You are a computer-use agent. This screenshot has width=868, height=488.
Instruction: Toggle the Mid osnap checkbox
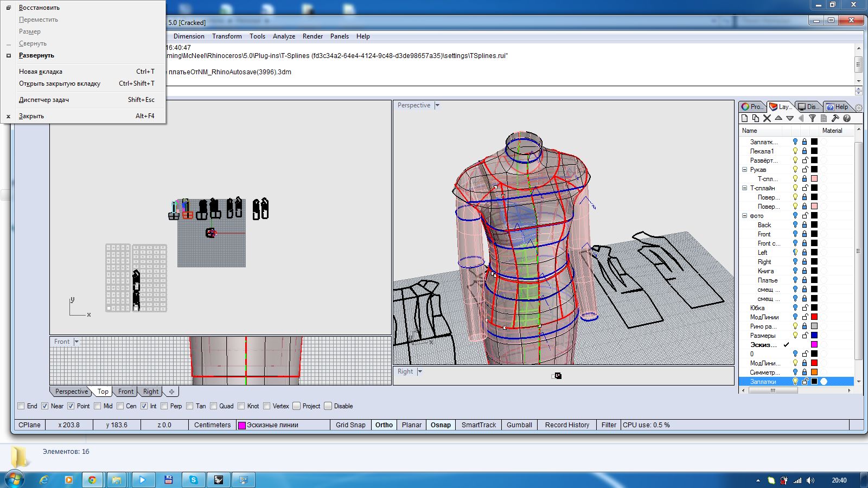click(x=98, y=406)
